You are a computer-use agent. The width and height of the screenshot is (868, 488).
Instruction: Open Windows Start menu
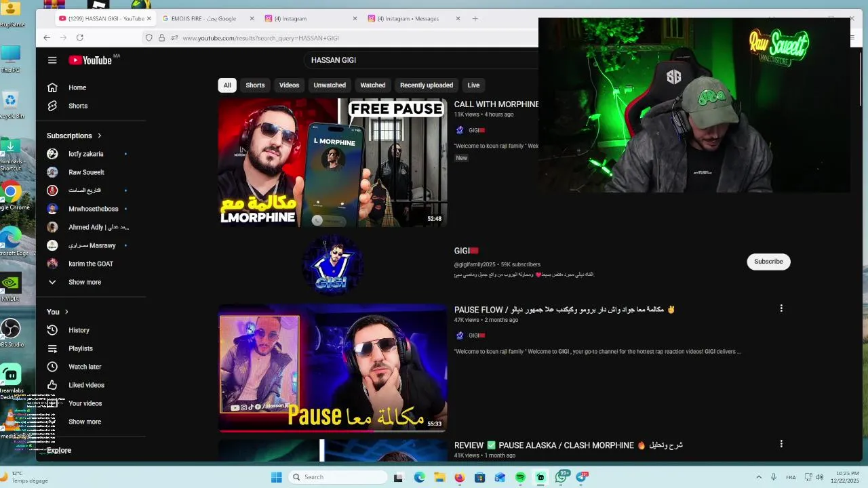[x=276, y=477]
